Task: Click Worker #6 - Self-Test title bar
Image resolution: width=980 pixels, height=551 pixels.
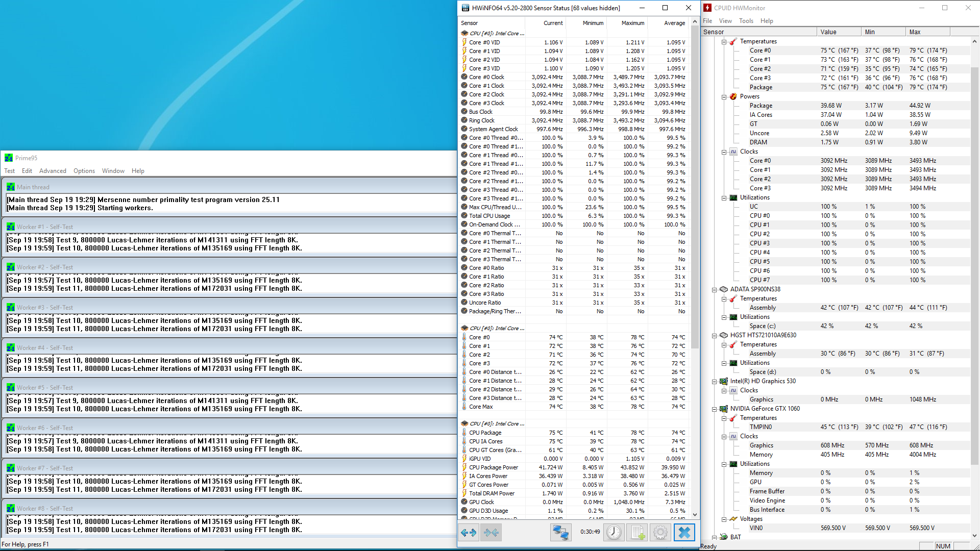Action: point(229,428)
